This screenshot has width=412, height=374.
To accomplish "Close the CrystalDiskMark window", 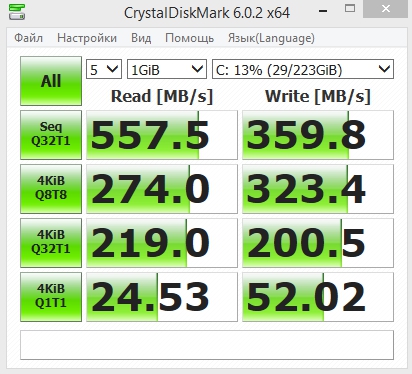I will 386,9.
